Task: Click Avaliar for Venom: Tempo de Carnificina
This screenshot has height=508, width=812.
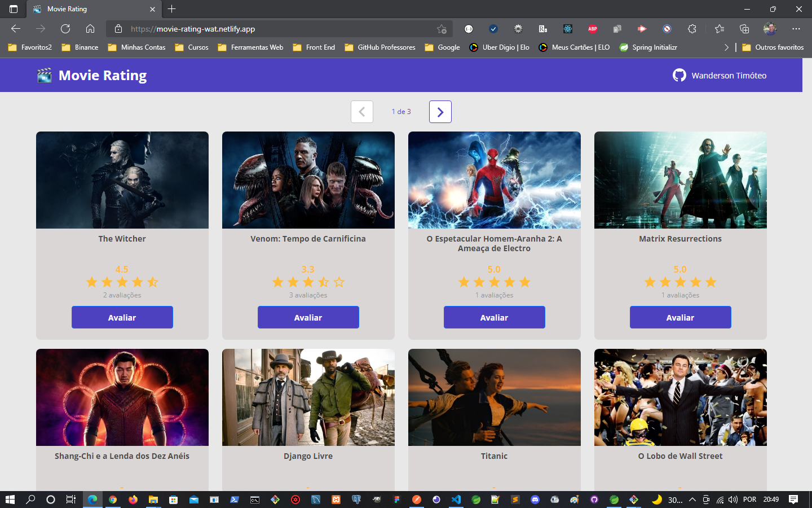Action: point(308,317)
